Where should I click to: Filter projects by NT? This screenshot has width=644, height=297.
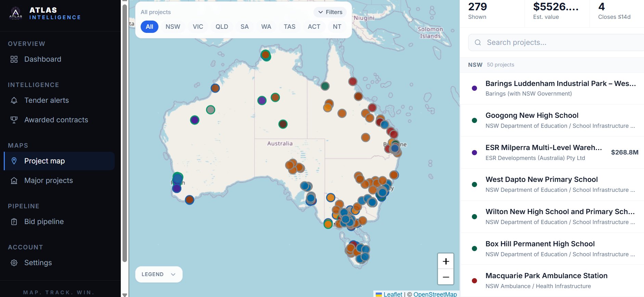point(337,27)
